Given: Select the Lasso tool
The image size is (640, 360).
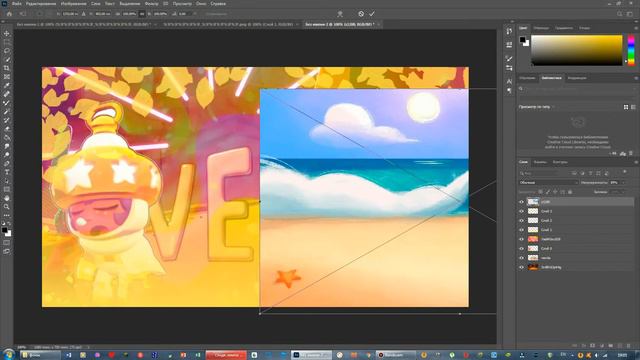Looking at the screenshot, I should pyautogui.click(x=7, y=51).
